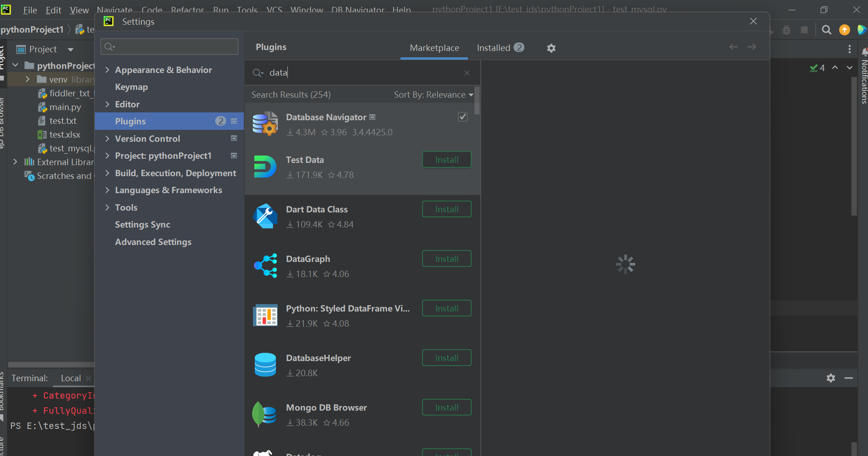Open Search Everywhere magnifier in main toolbar

coord(827,30)
